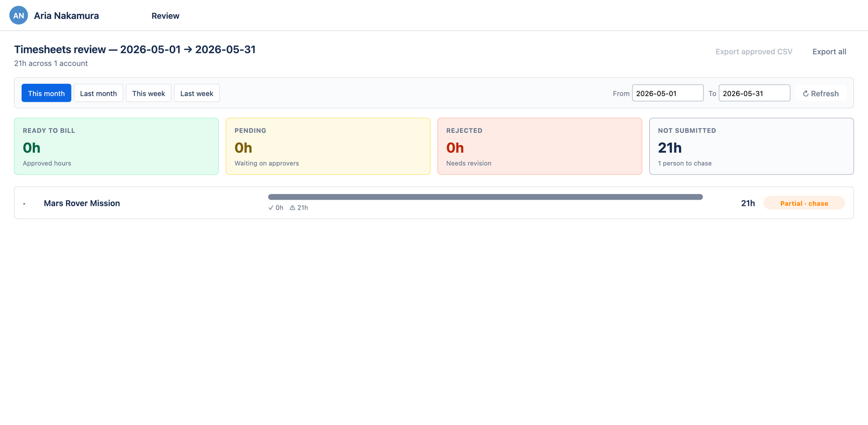The width and height of the screenshot is (868, 425).
Task: Click the checkmark 0h approved indicator
Action: click(276, 207)
